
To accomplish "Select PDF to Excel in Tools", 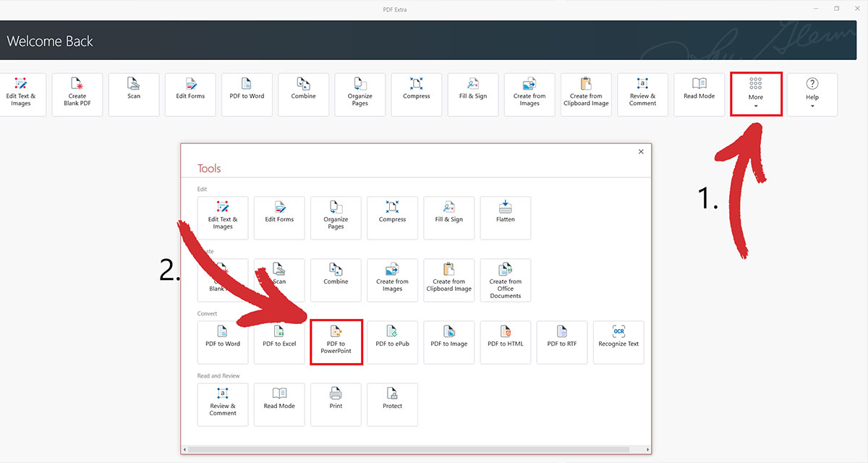I will (279, 342).
